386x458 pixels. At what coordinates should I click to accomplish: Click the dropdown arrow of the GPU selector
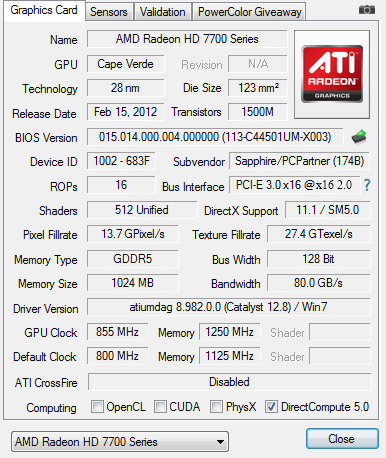(x=220, y=442)
